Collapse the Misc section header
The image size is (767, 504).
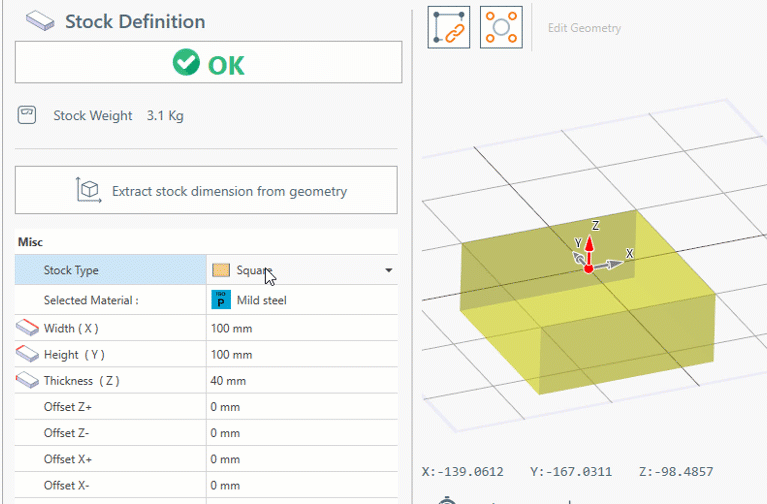30,242
